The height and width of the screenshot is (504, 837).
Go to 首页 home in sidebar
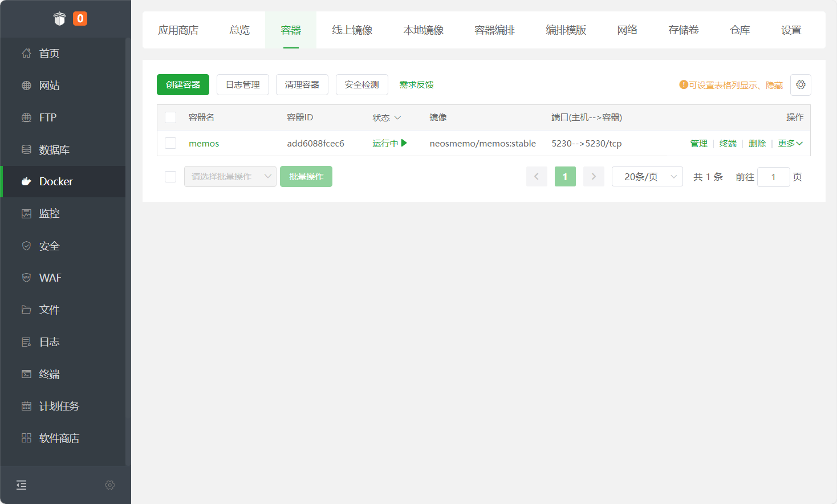[x=63, y=54]
